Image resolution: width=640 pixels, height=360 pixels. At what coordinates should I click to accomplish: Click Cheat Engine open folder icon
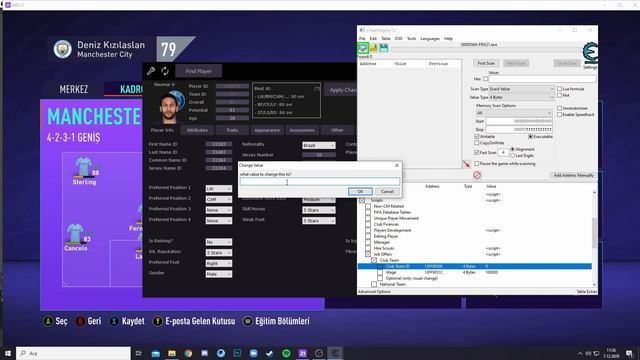tap(373, 48)
